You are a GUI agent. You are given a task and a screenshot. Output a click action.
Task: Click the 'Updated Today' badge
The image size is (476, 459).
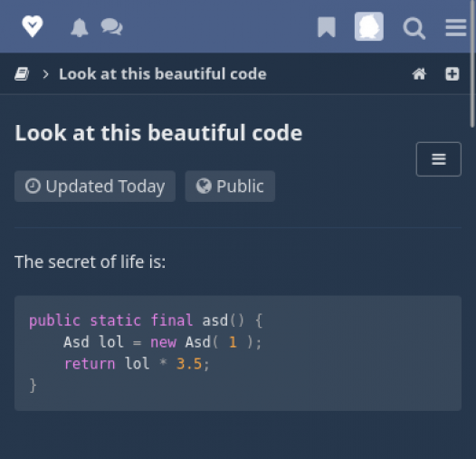pos(95,186)
